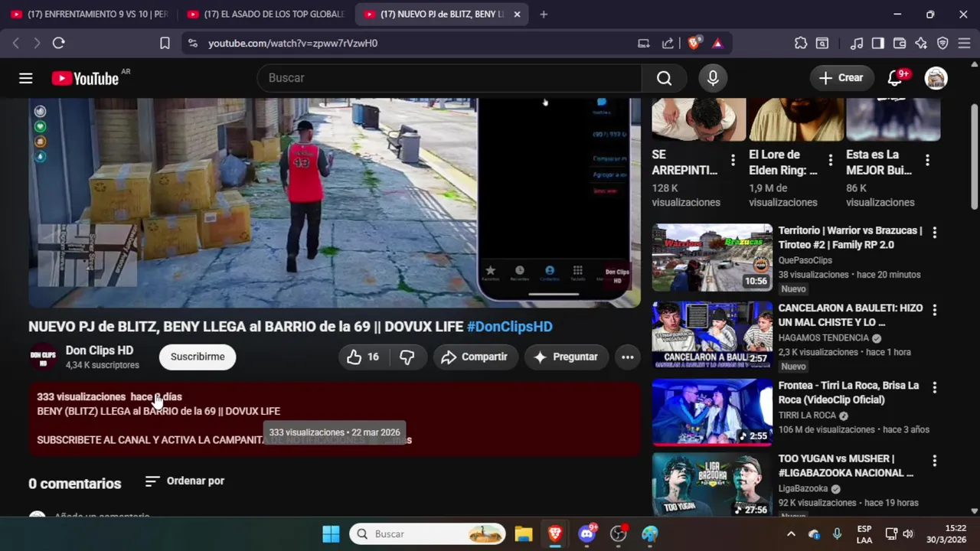Image resolution: width=980 pixels, height=551 pixels.
Task: Open the CANCELARON A BAULETI thumbnail
Action: coord(712,335)
